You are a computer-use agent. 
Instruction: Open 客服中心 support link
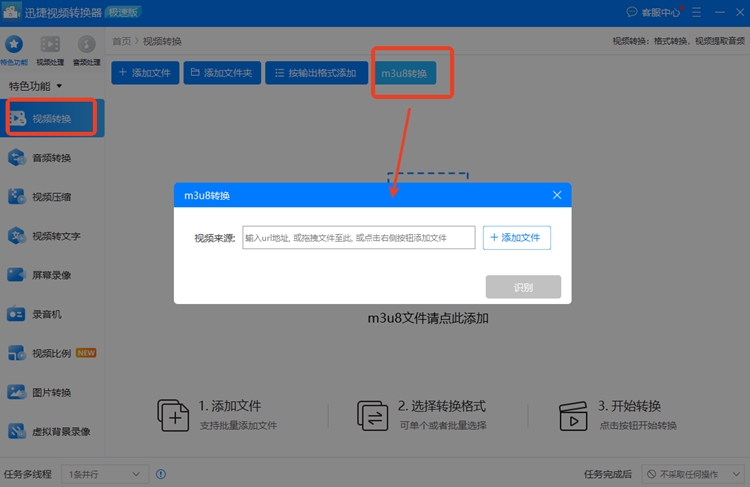tap(653, 12)
